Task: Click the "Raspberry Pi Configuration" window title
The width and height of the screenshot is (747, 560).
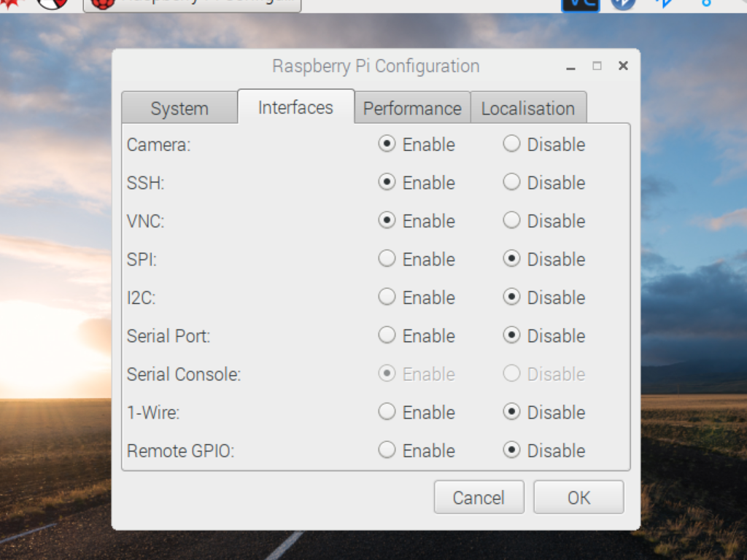Action: (x=376, y=66)
